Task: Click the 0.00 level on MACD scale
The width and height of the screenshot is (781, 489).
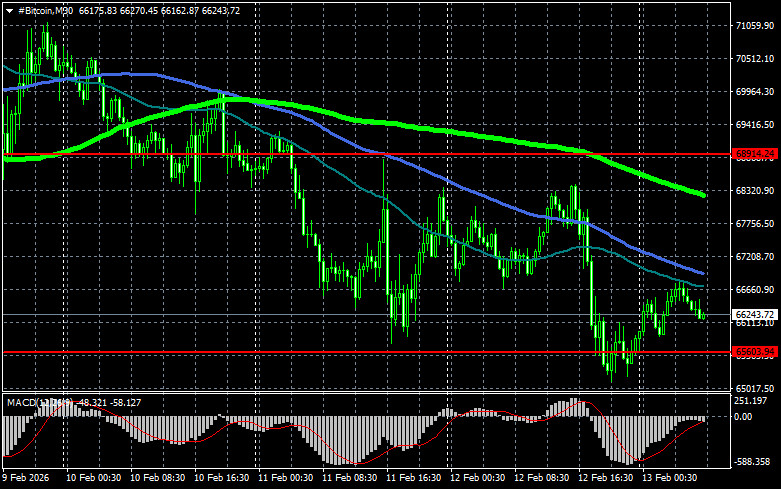Action: [x=742, y=417]
